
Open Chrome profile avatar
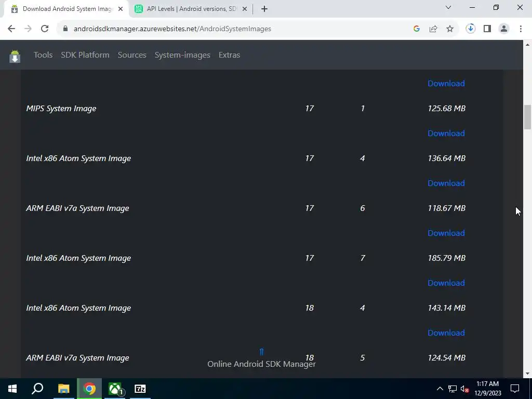coord(504,29)
